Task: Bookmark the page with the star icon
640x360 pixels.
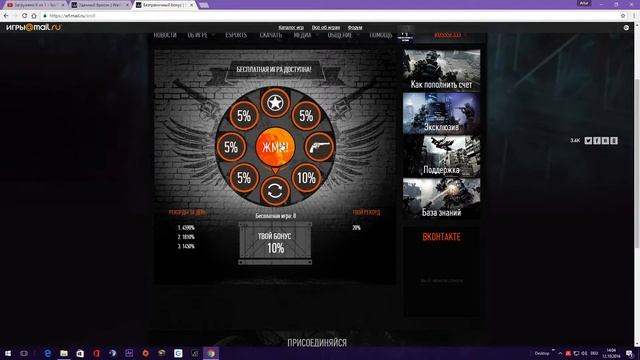Action: (623, 16)
